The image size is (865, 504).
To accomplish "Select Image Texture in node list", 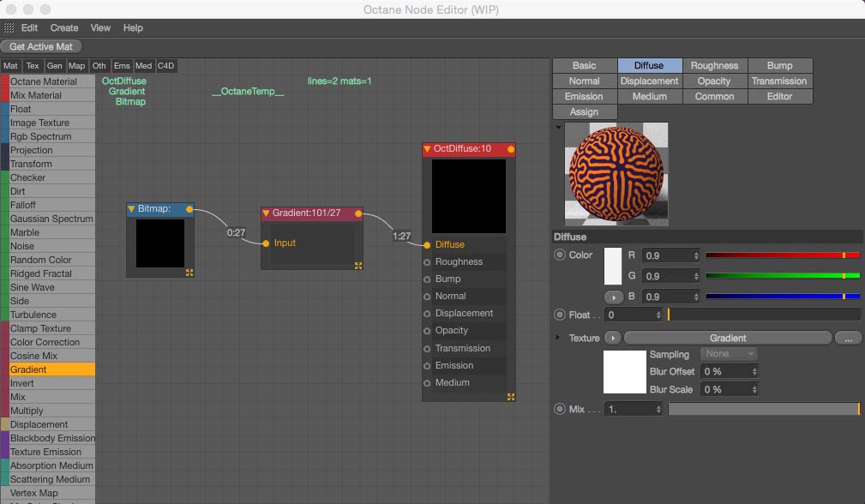I will [48, 123].
